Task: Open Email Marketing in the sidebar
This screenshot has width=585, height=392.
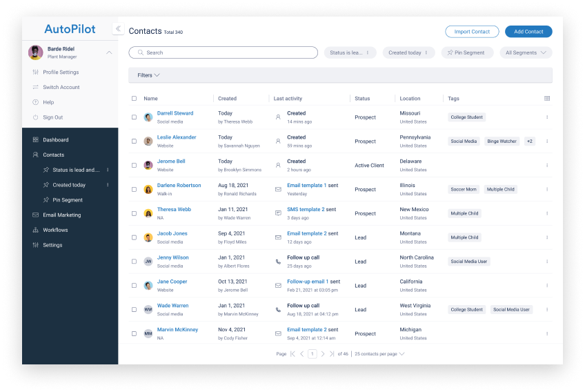Action: [62, 215]
